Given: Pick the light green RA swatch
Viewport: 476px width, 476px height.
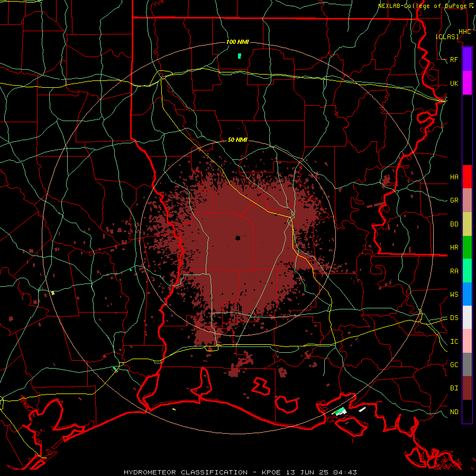Looking at the screenshot, I should coord(467,271).
